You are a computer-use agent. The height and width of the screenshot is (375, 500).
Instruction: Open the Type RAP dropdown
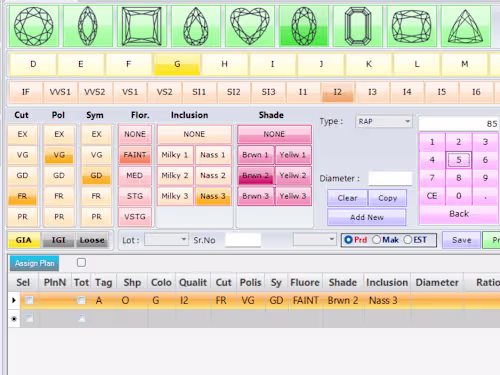[384, 121]
